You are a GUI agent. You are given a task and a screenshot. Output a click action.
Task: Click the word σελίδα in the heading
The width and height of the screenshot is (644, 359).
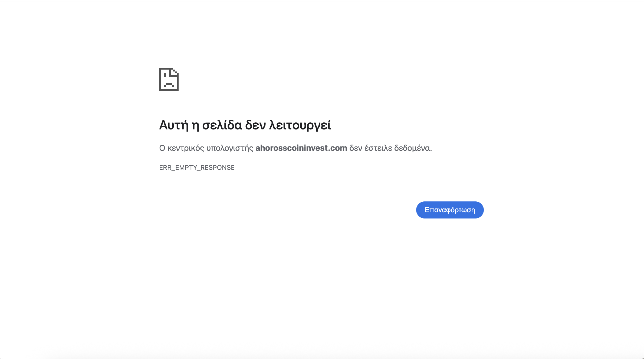222,125
